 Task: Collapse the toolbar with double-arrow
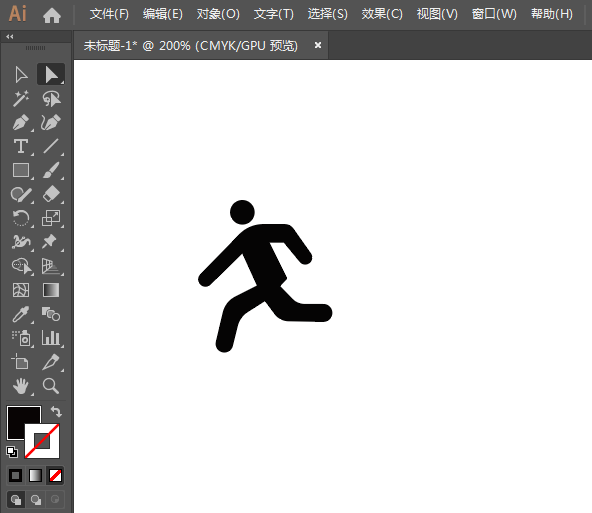[10, 37]
